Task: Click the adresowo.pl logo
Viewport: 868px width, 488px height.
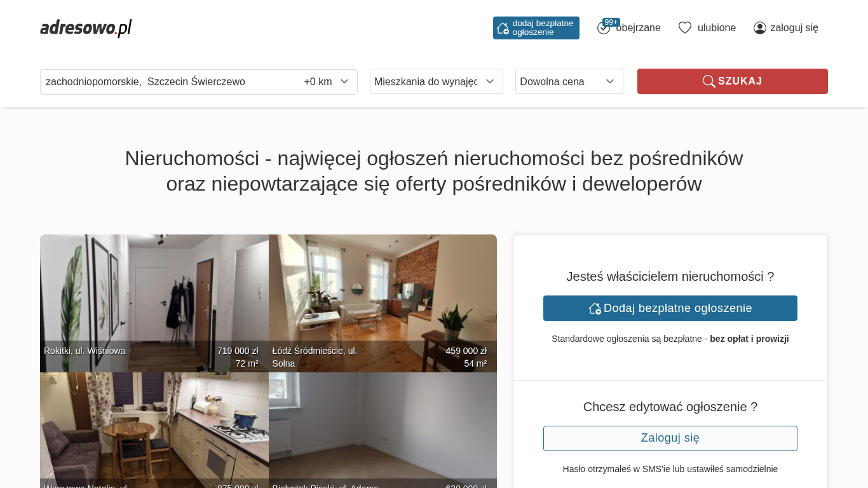Action: 86,28
